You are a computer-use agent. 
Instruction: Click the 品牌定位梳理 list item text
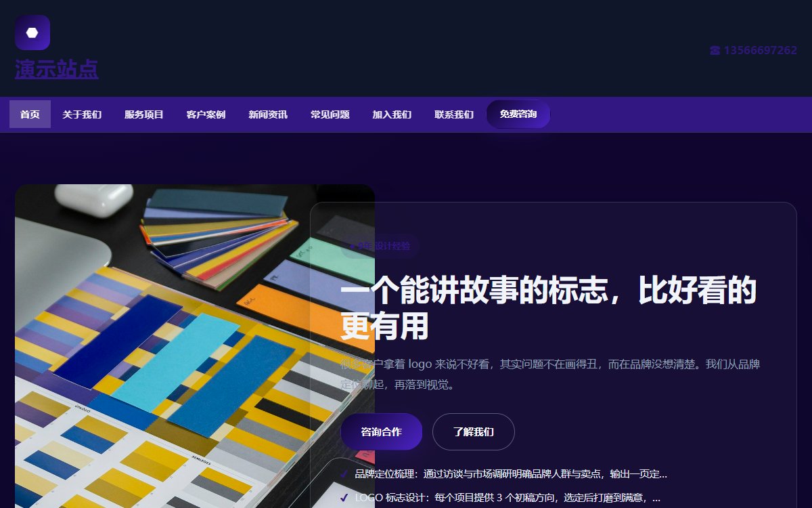(511, 474)
